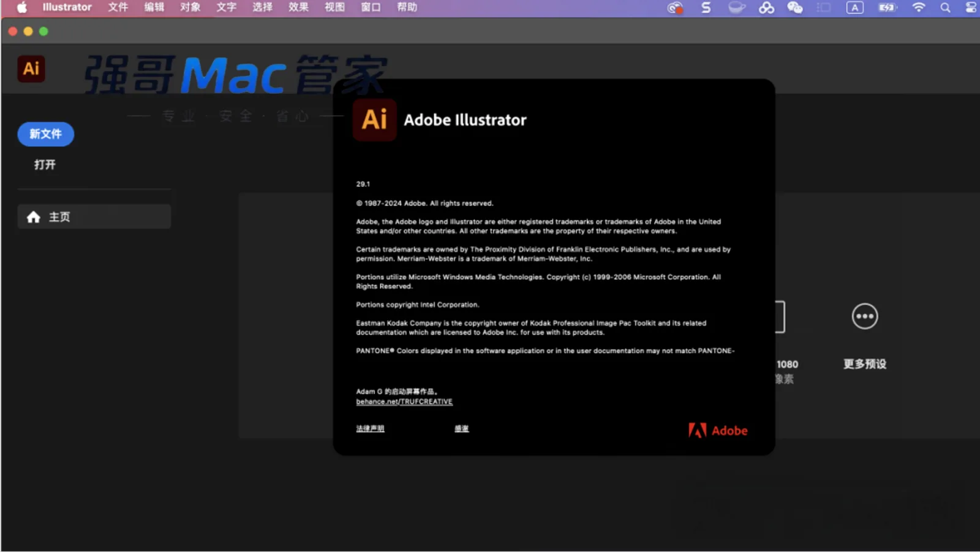Click the '© 1987-2024 Adobe' copyright line
980x552 pixels.
(x=424, y=203)
